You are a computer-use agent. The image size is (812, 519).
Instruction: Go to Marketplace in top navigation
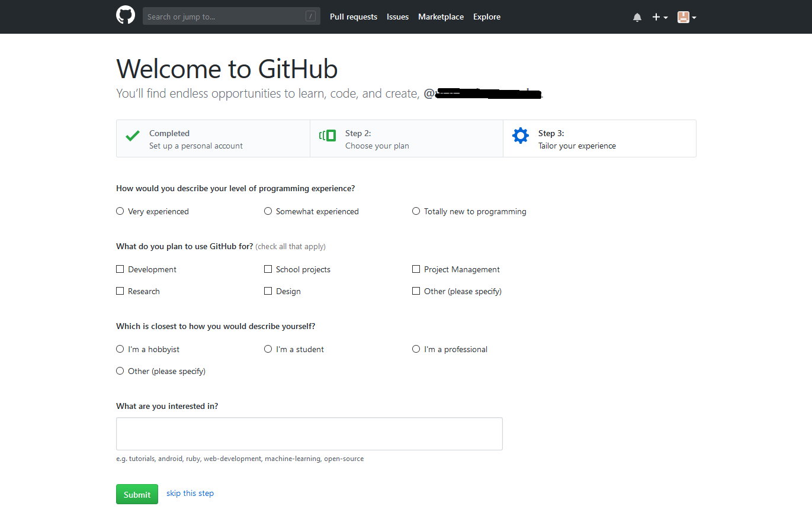click(441, 17)
